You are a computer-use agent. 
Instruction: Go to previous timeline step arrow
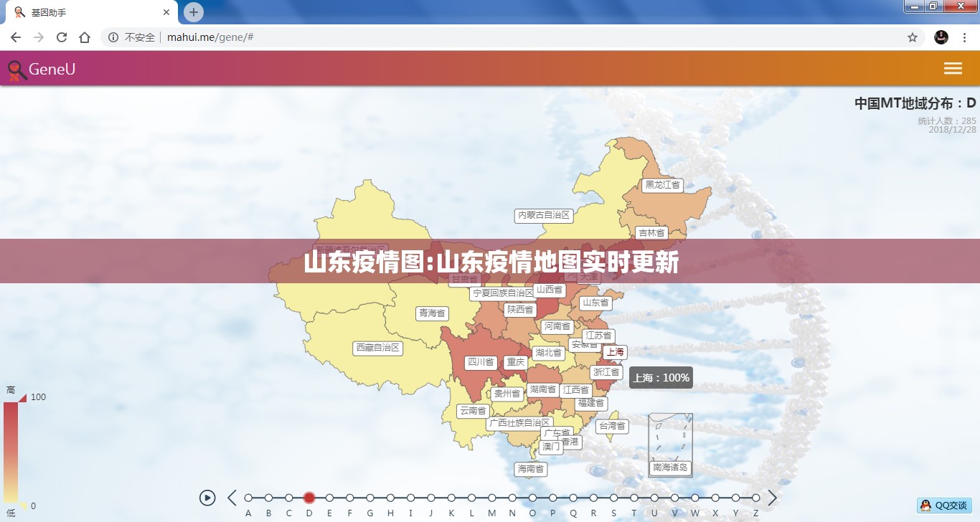pyautogui.click(x=232, y=498)
